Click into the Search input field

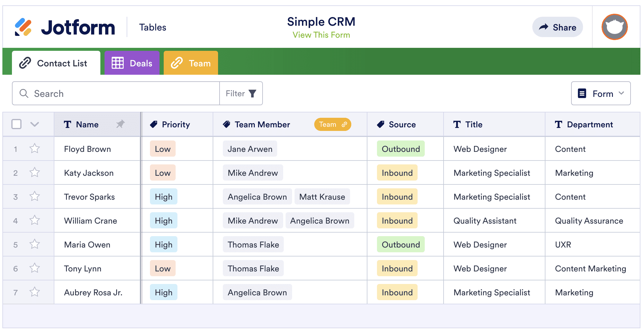click(x=125, y=94)
